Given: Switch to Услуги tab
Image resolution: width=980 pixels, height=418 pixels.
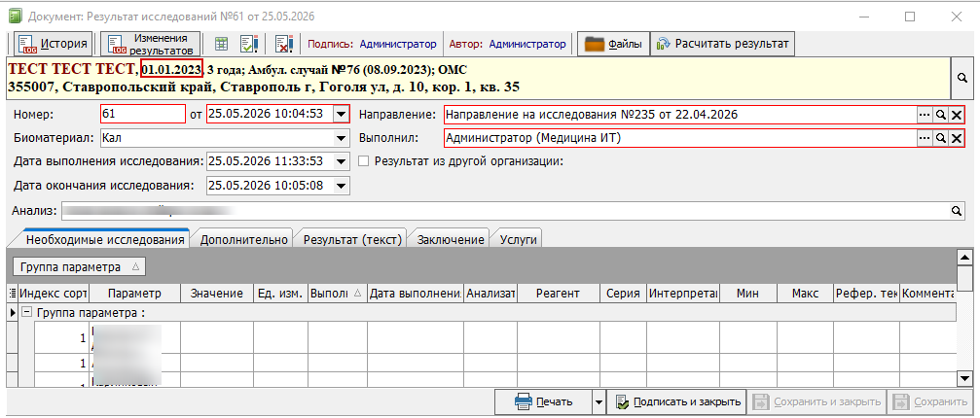Looking at the screenshot, I should tap(519, 239).
